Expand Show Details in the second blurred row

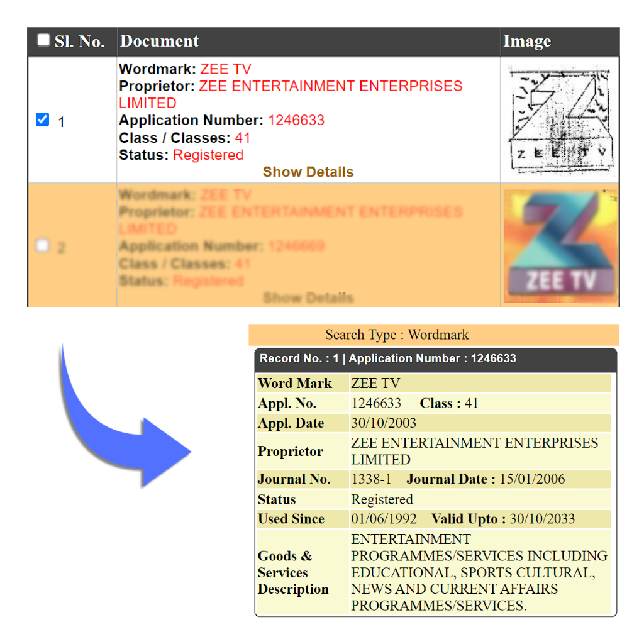(308, 297)
